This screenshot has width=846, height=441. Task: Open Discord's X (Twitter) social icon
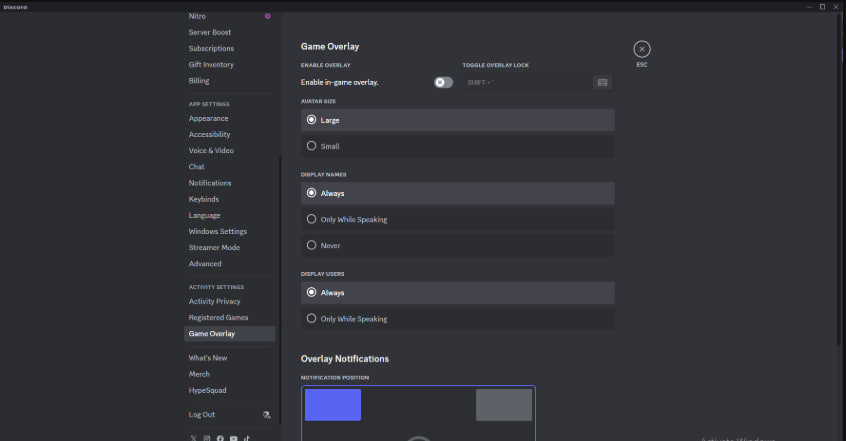[193, 438]
